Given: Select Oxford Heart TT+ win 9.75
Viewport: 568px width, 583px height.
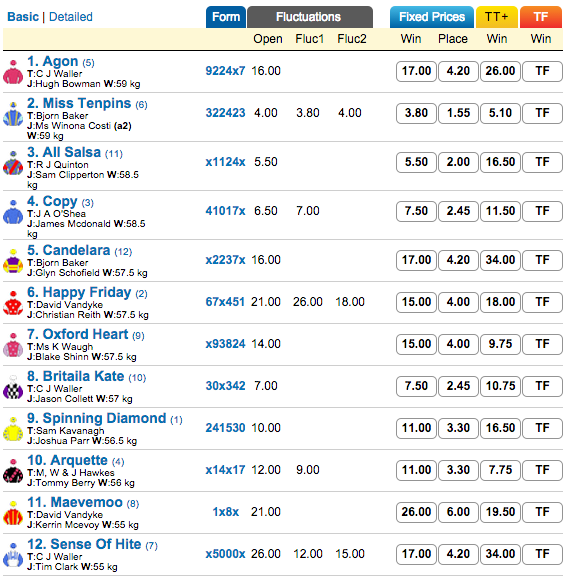Looking at the screenshot, I should 500,344.
